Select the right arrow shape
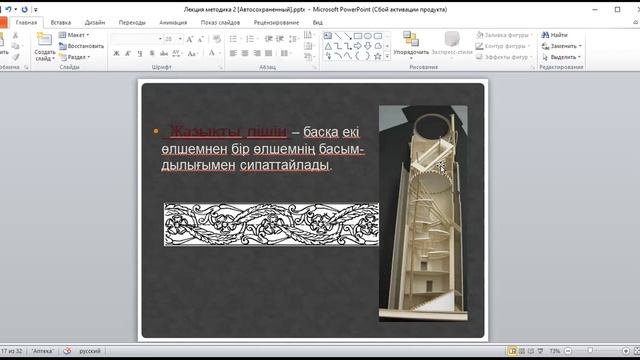Viewport: 640px width, 360px height. [358, 46]
